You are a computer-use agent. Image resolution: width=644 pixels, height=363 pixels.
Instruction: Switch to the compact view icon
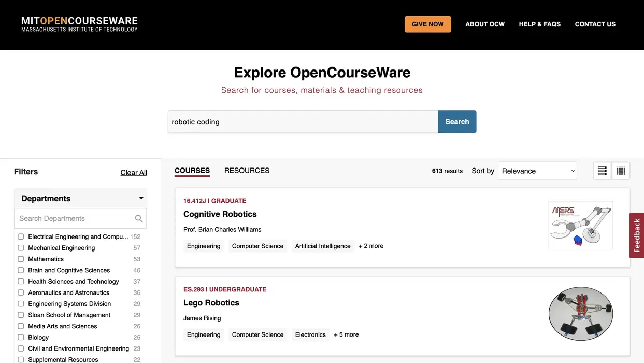pos(621,171)
